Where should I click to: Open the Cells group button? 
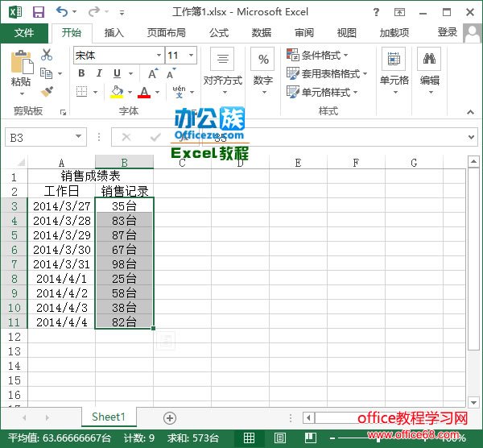tap(394, 71)
